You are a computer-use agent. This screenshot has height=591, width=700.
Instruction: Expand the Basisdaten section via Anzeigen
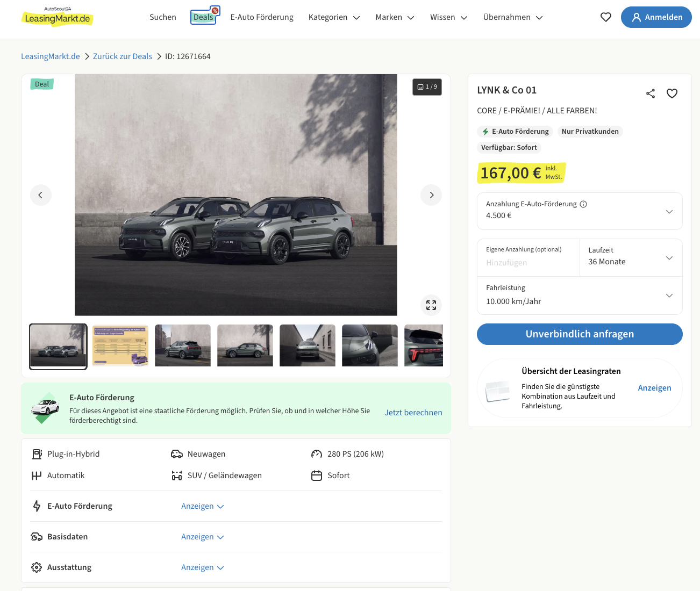point(202,537)
